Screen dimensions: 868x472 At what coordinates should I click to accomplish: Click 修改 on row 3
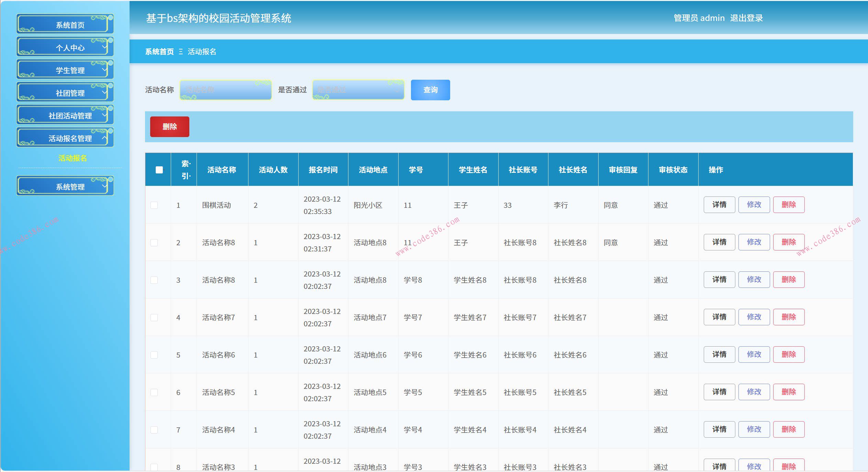click(x=754, y=280)
